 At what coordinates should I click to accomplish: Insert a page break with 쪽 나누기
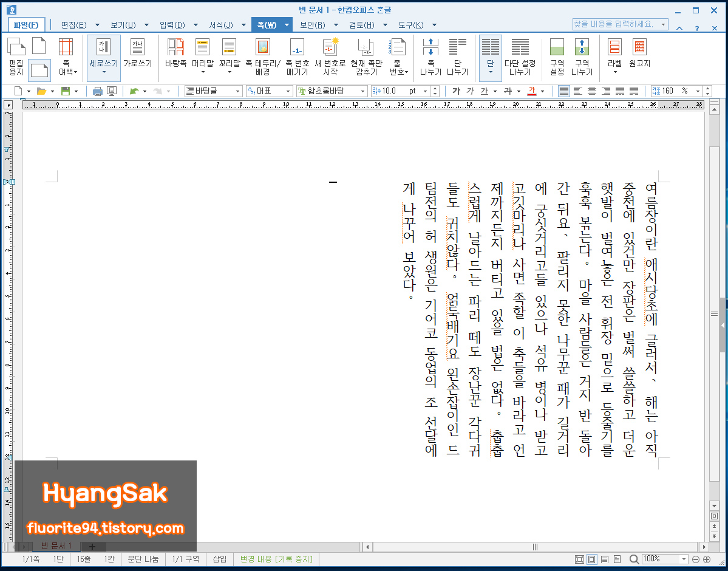pyautogui.click(x=430, y=56)
